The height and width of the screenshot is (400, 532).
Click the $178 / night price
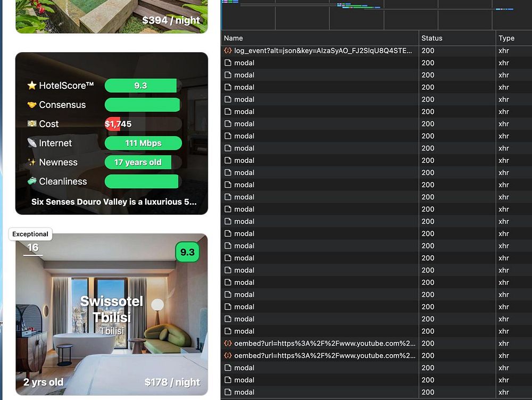(172, 382)
